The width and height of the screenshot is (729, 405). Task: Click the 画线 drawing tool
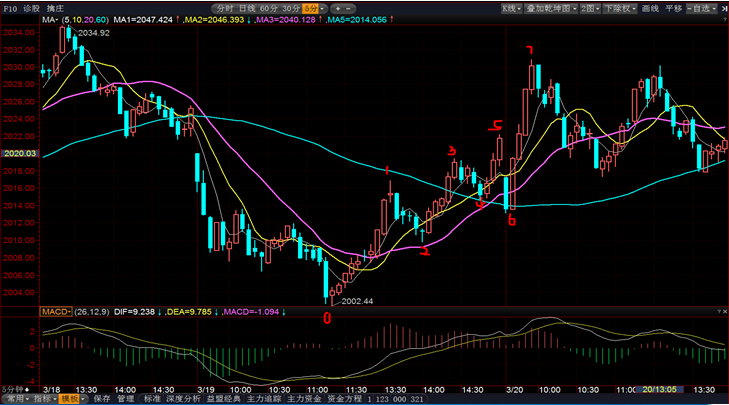(650, 8)
